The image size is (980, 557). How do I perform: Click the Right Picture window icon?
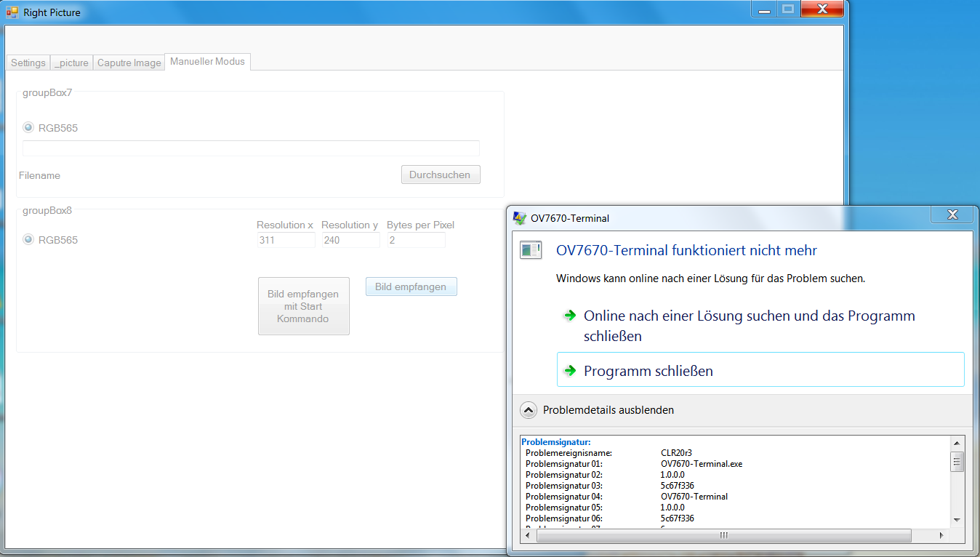(12, 12)
